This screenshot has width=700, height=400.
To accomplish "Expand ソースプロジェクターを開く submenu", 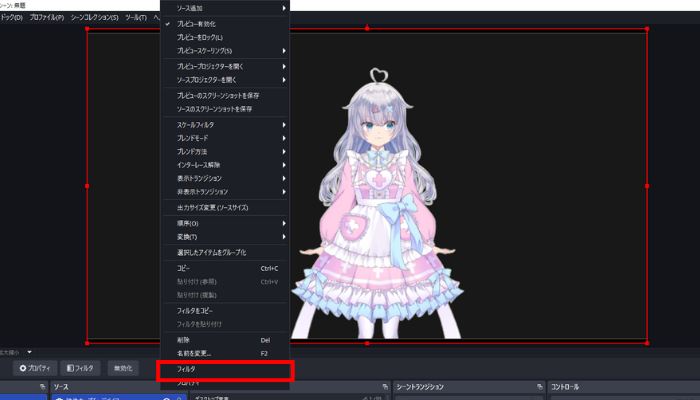I will [x=225, y=80].
